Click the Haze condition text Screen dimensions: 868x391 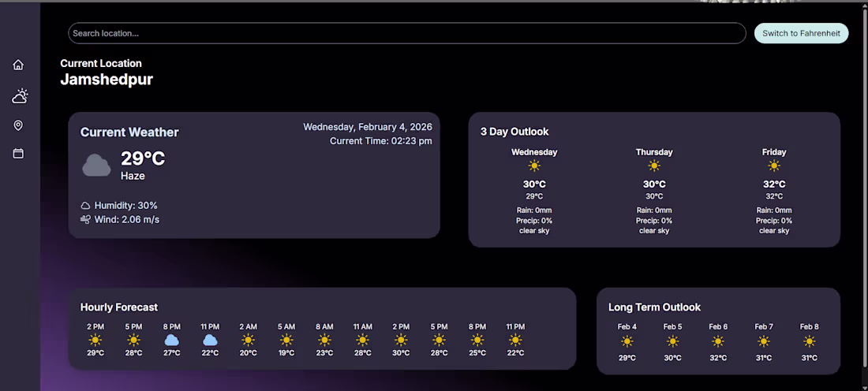[x=133, y=176]
